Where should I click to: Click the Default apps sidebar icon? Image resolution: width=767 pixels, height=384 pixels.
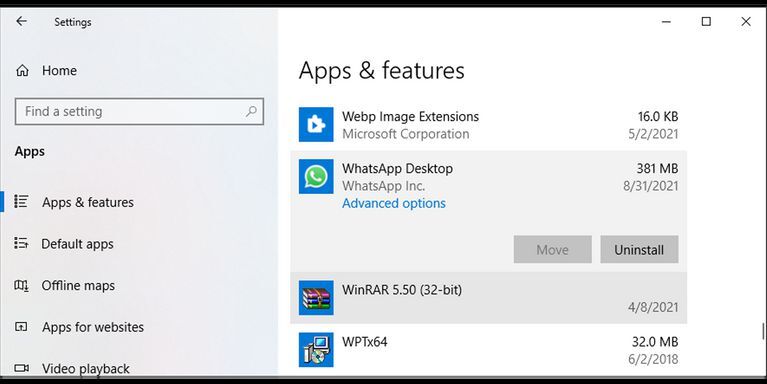pos(21,243)
